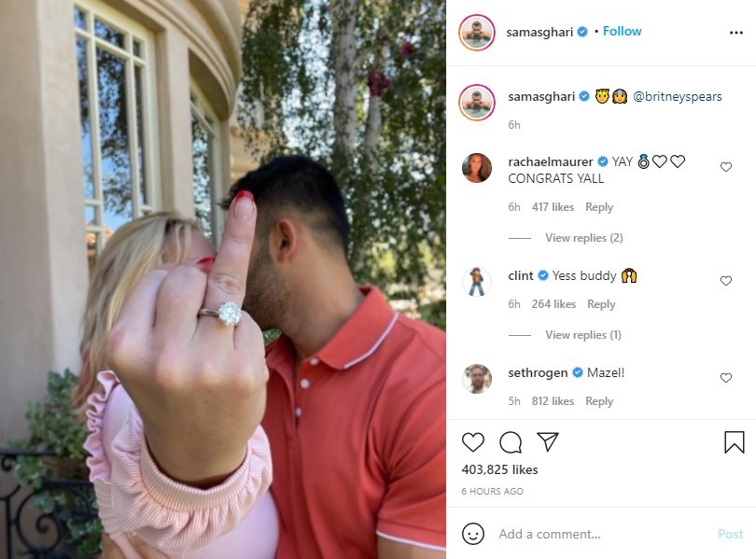
Task: Open the three-dot more options menu
Action: tap(736, 33)
